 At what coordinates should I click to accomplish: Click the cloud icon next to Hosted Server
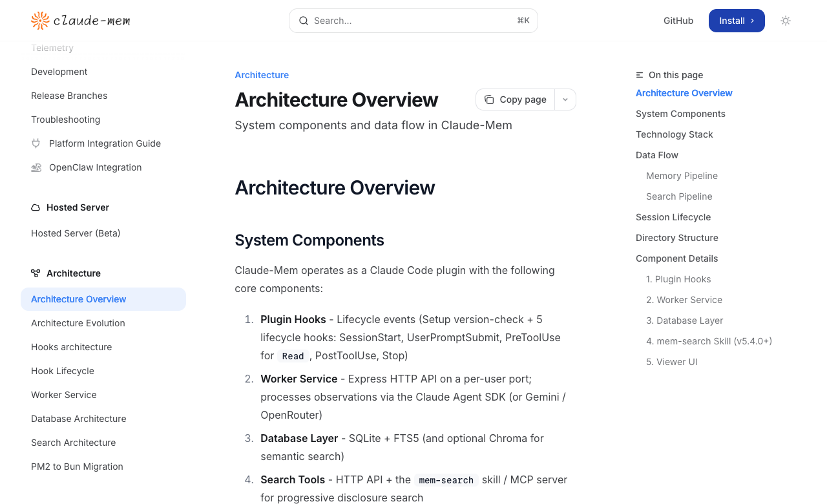36,207
